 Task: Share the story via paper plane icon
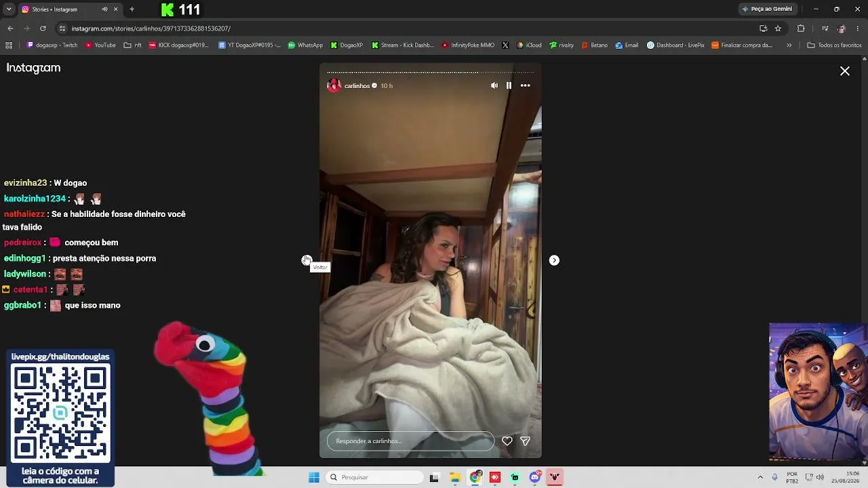click(x=525, y=441)
